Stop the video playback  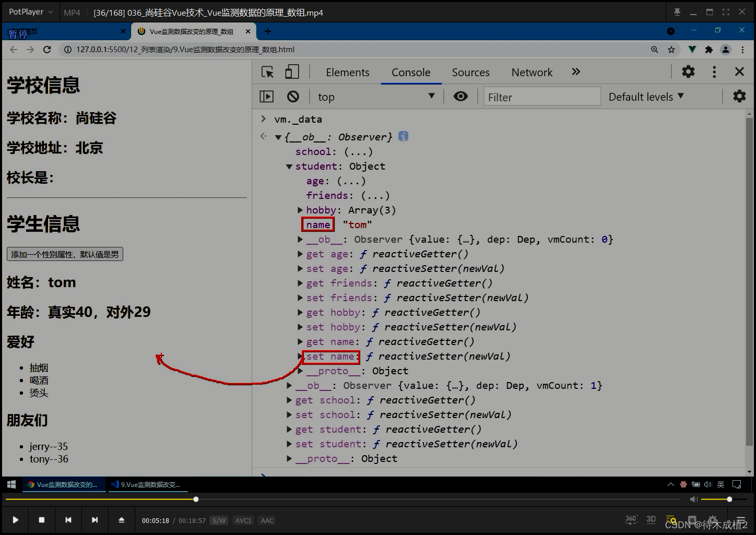pos(42,520)
